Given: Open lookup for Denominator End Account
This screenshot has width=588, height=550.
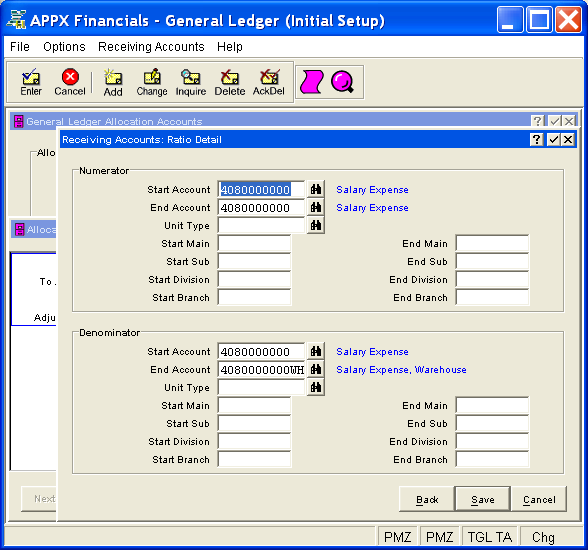Looking at the screenshot, I should click(x=316, y=369).
